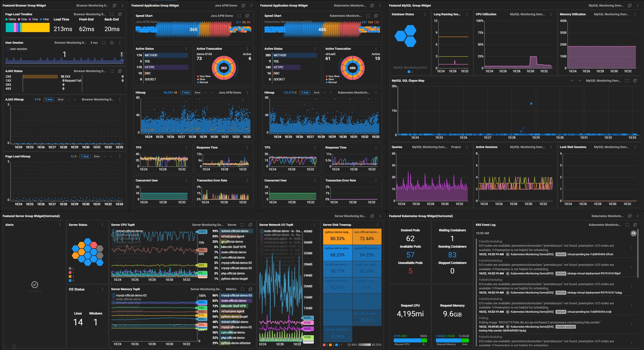The image size is (644, 350).
Task: Fullscreen the MySQL SQL Elapse Map
Action: pos(627,81)
